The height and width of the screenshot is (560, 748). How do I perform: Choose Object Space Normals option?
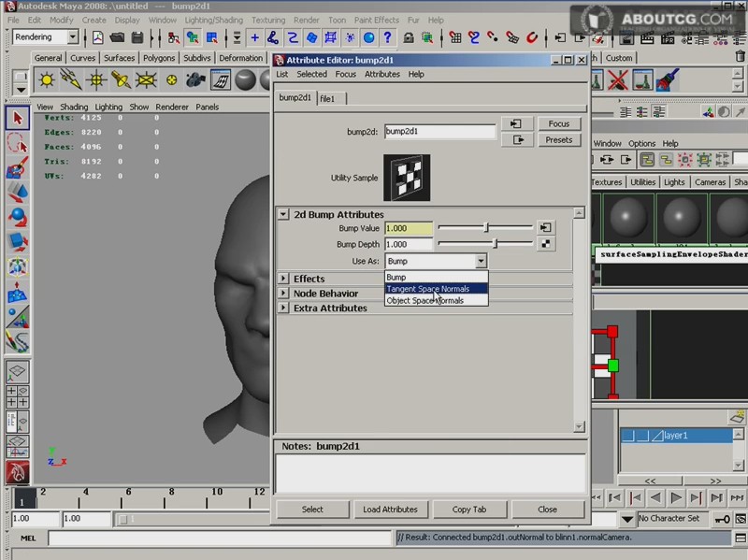[436, 301]
